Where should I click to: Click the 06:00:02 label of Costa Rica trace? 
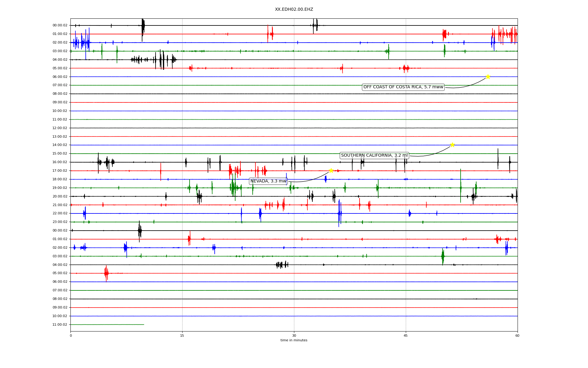pos(60,77)
